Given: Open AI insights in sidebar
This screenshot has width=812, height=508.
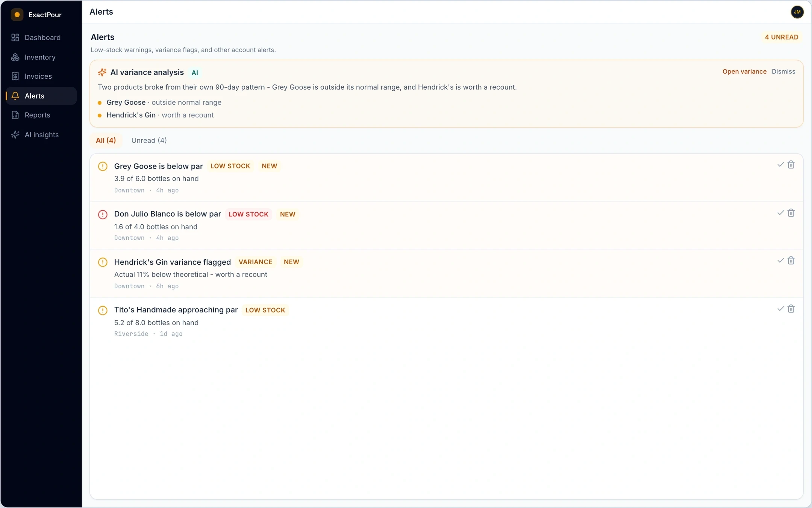Looking at the screenshot, I should [41, 135].
